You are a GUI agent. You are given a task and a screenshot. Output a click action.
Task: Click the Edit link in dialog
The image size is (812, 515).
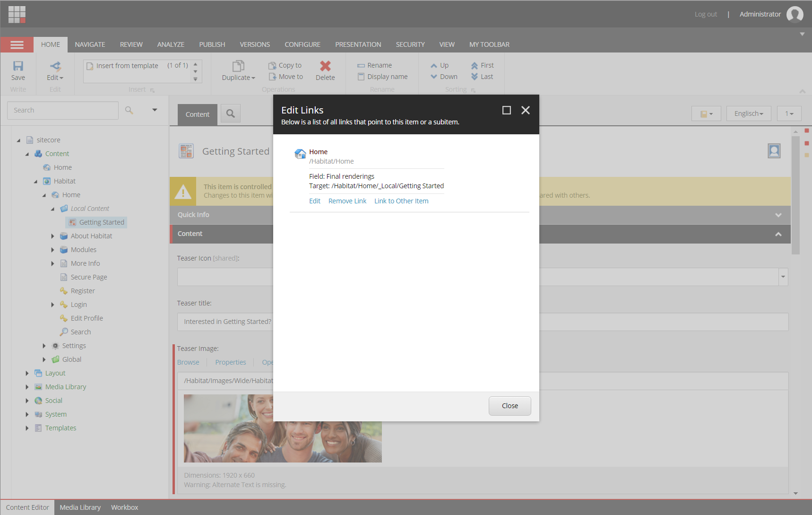[315, 201]
